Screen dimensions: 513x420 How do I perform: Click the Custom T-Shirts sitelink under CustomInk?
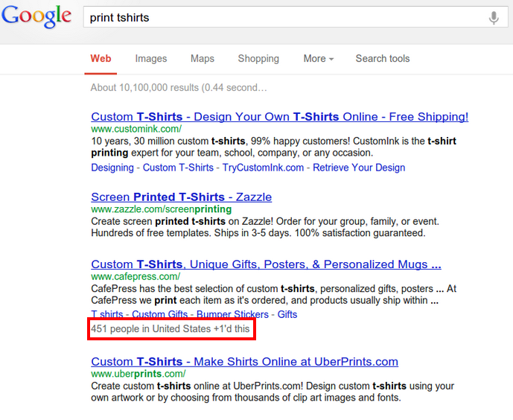[178, 168]
